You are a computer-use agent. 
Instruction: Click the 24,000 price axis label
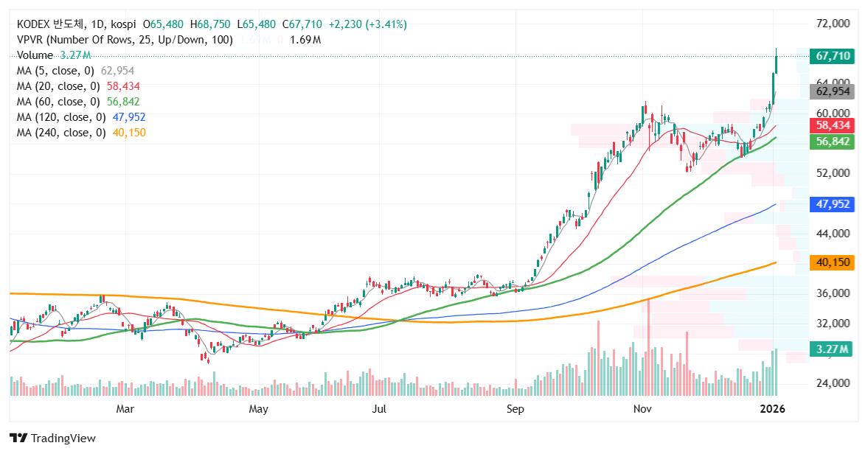click(x=833, y=383)
